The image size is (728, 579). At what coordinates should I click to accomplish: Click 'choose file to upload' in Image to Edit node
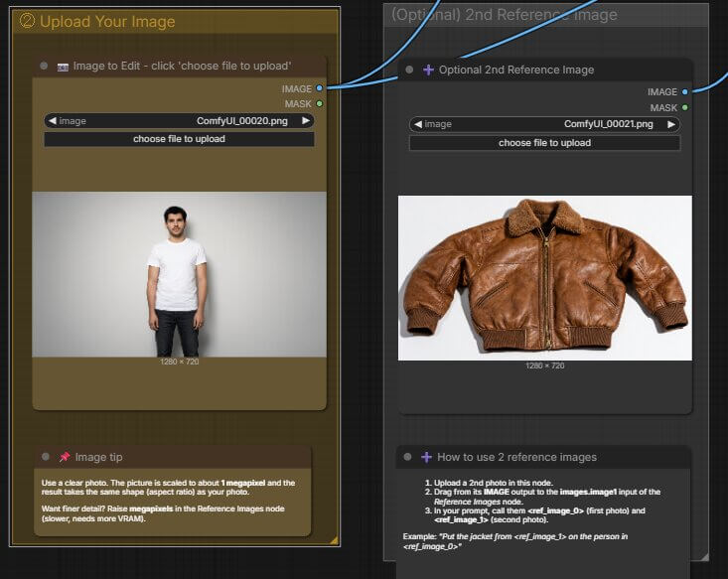coord(179,139)
